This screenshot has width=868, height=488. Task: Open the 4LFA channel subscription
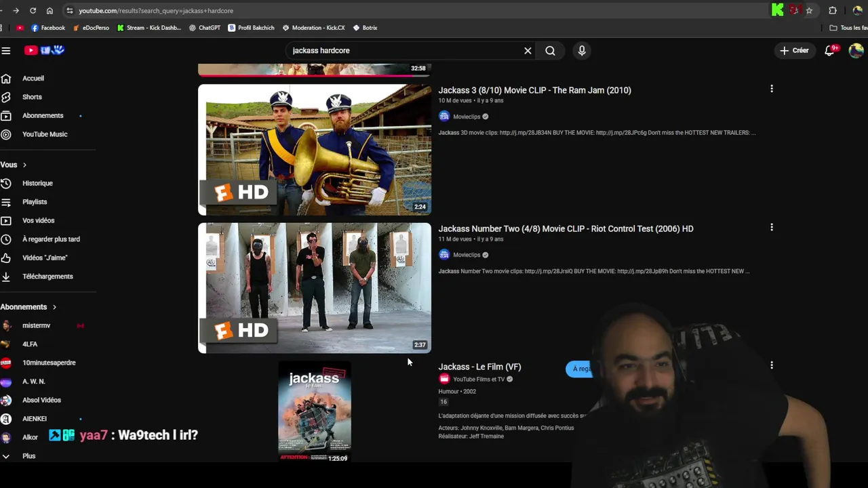point(30,344)
